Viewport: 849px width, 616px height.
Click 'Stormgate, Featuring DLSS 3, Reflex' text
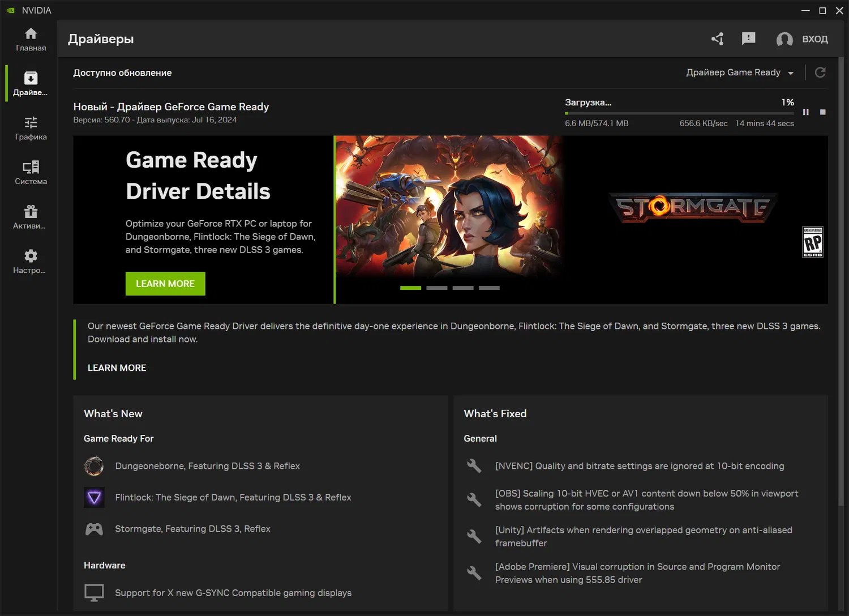[193, 529]
